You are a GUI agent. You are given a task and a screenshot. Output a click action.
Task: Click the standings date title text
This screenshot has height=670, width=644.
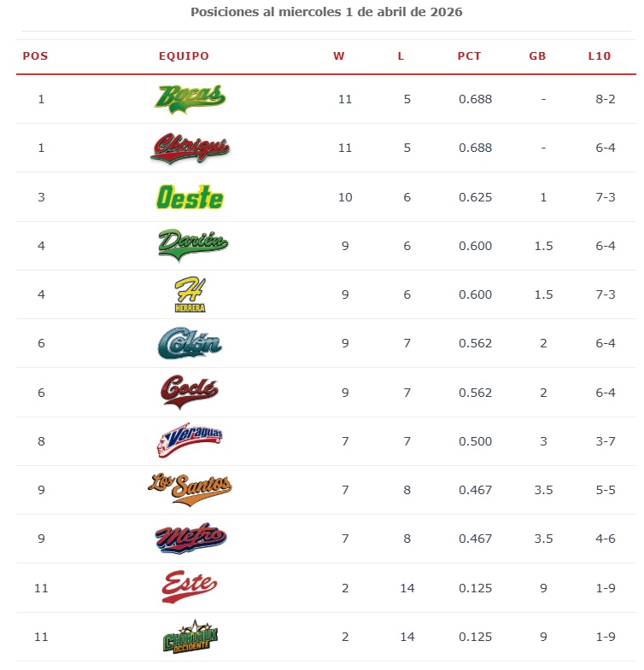tap(327, 13)
